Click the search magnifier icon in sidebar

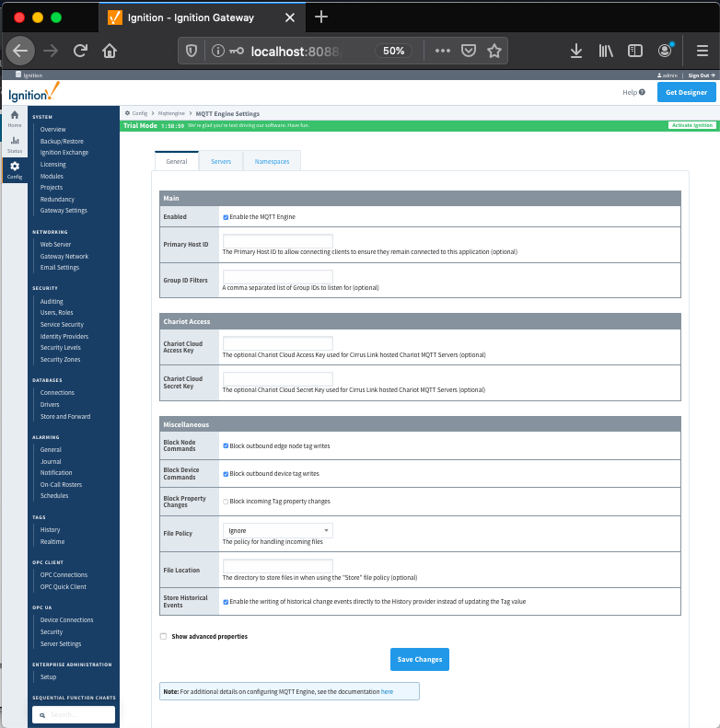pos(42,715)
